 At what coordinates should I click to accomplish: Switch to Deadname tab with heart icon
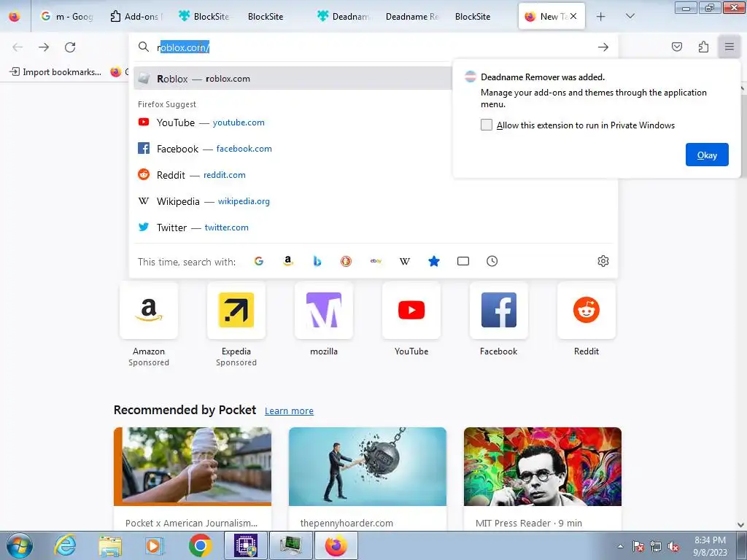[x=343, y=16]
